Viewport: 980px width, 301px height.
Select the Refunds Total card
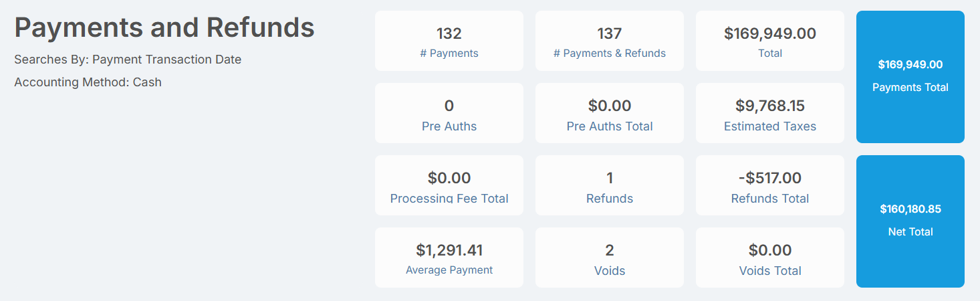pos(770,185)
